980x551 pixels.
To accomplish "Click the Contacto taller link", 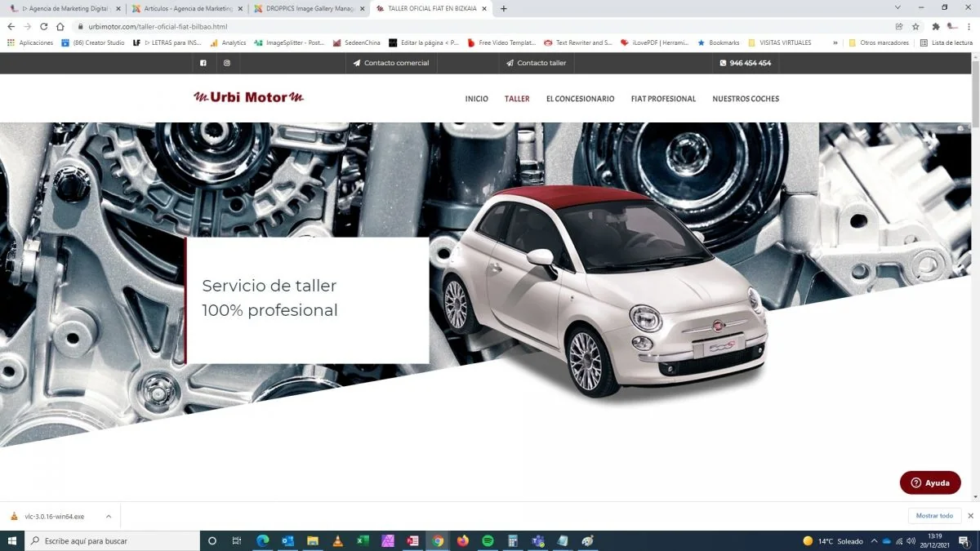I will 536,63.
